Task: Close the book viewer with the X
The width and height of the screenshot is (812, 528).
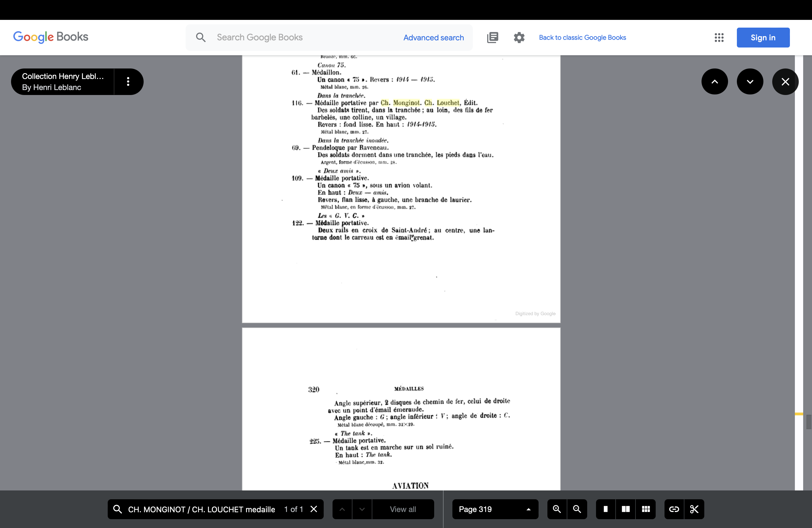Action: pos(785,82)
